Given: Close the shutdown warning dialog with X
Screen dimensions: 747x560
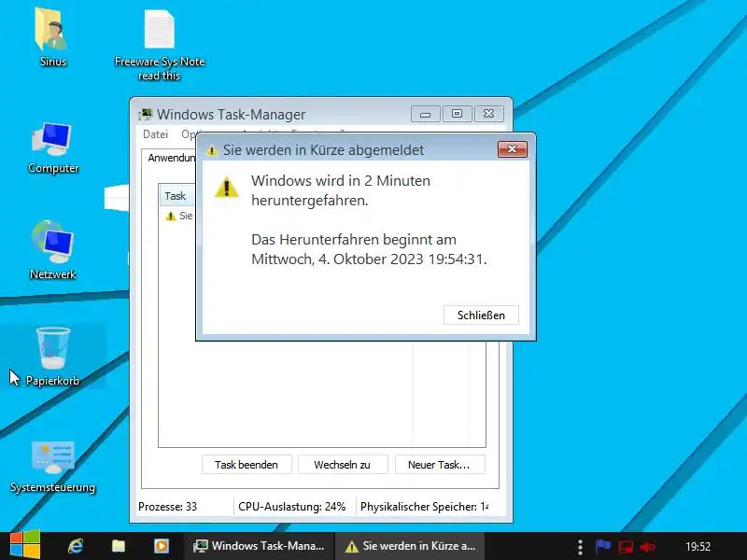Looking at the screenshot, I should (x=512, y=149).
